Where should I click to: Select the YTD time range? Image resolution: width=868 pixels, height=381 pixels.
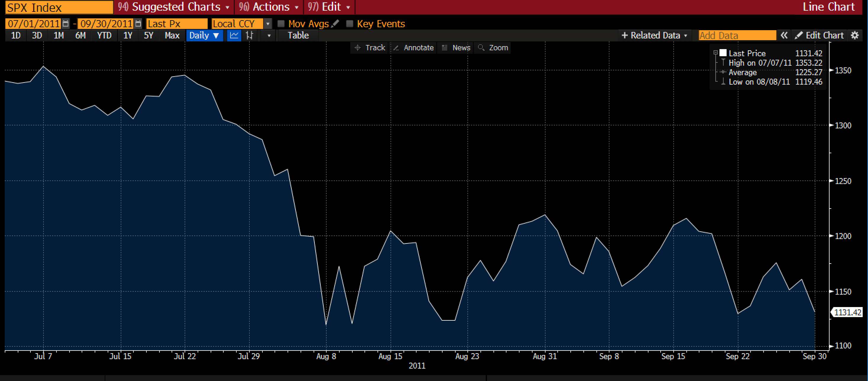104,35
